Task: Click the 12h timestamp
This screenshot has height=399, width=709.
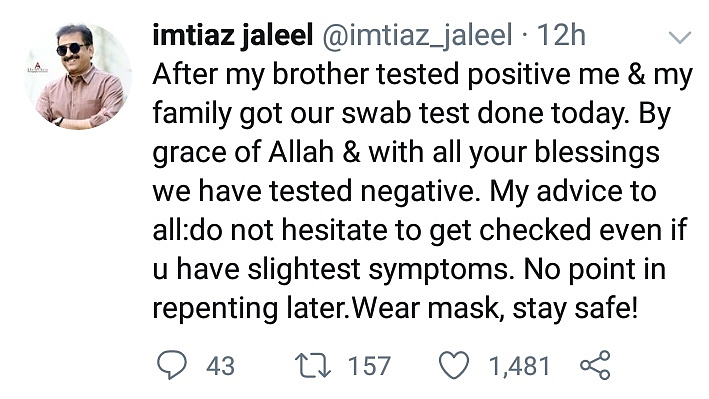Action: 561,35
